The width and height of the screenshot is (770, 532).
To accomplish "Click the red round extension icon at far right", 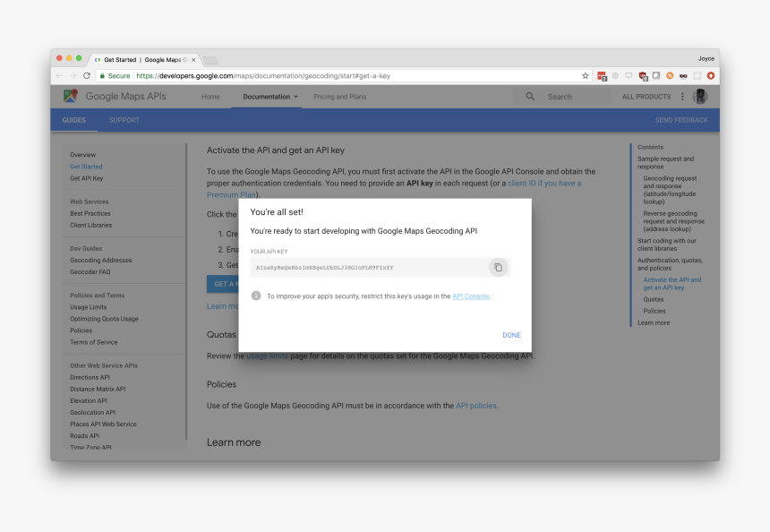I will 711,75.
